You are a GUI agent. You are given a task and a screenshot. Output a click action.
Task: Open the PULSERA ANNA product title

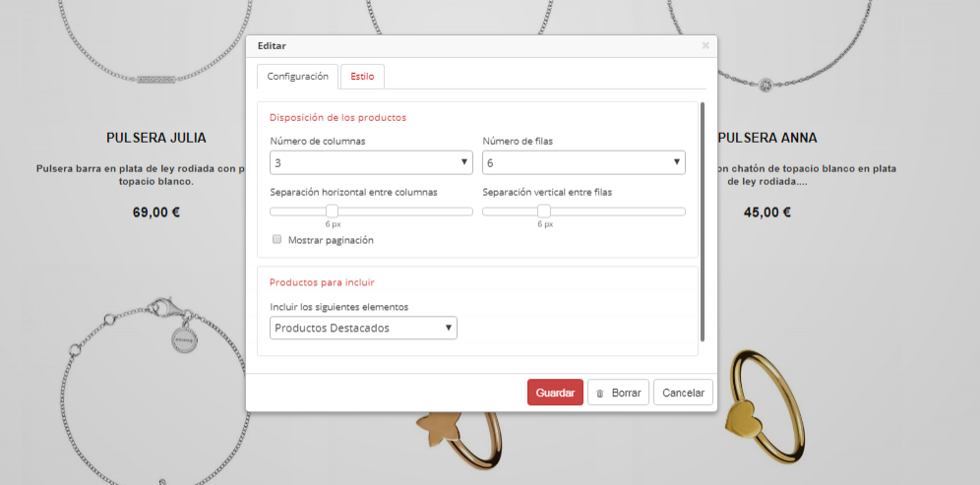coord(767,138)
